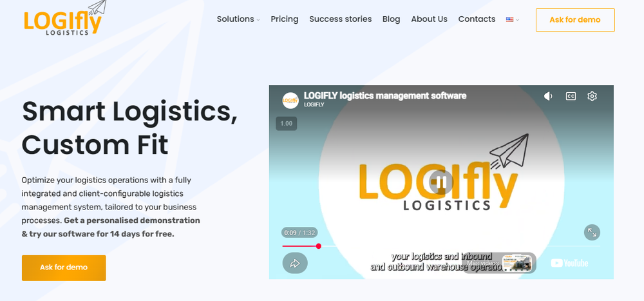The image size is (644, 301).
Task: Enter fullscreen with expand arrows icon
Action: [592, 232]
